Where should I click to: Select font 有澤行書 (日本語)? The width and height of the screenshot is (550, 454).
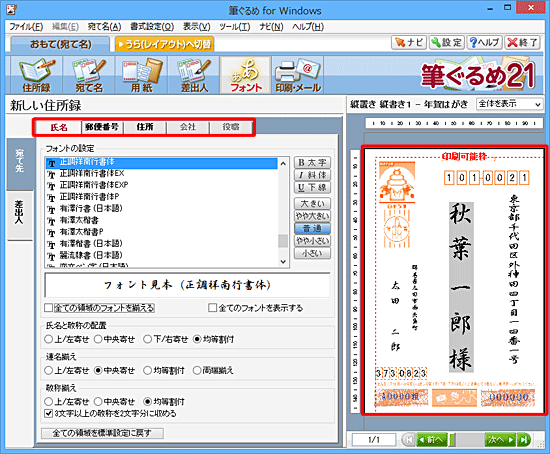[162, 209]
